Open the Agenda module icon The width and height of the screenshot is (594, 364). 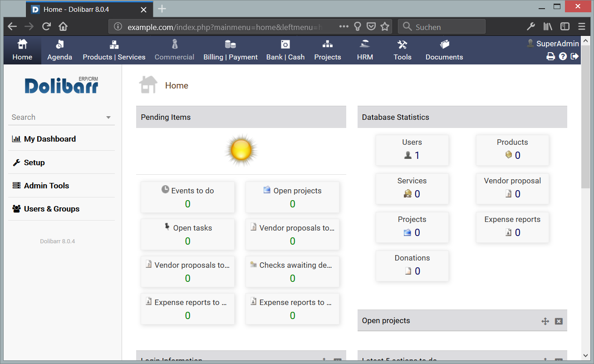(x=59, y=44)
